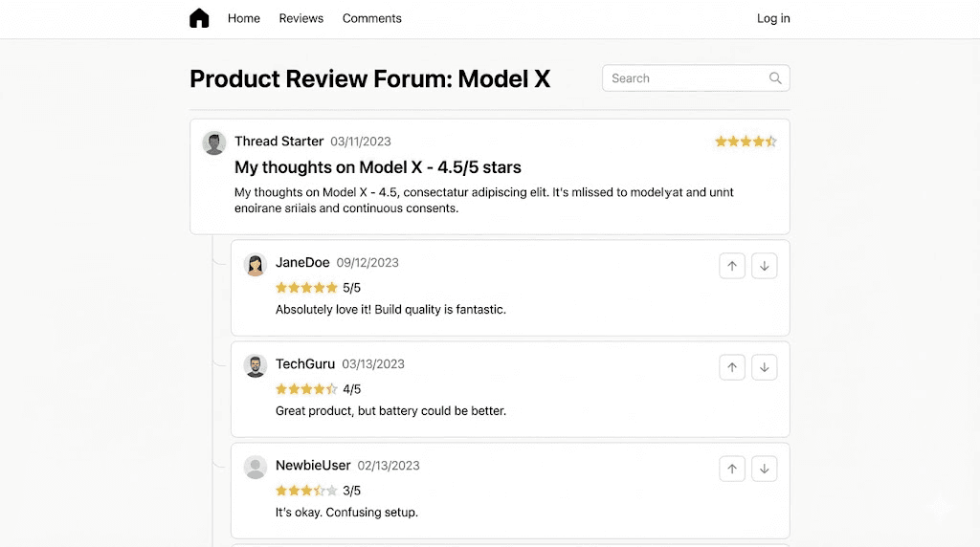Click the 'Product Review Forum: Model X' heading

point(370,78)
